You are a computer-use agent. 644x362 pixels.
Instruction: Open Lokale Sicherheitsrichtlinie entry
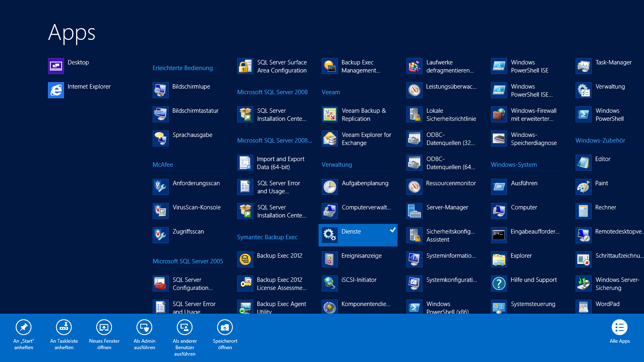coord(443,114)
